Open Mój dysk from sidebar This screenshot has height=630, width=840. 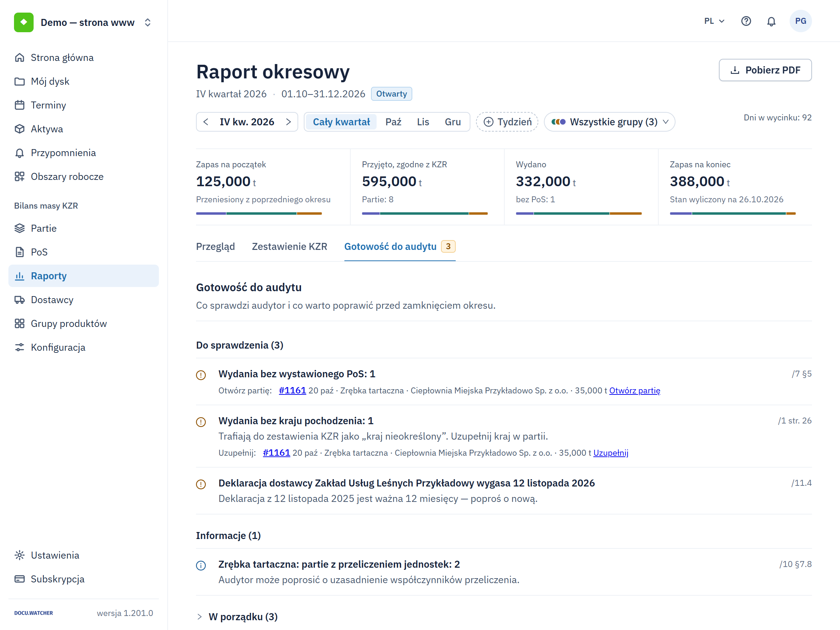(84, 81)
